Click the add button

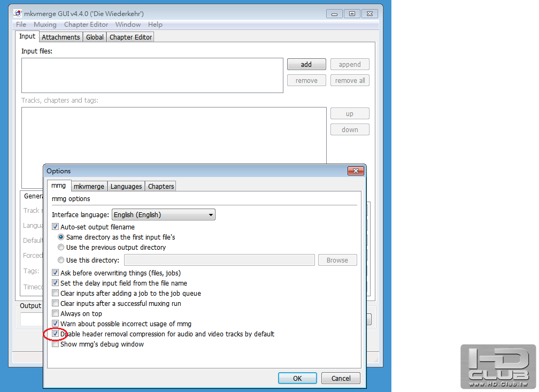[x=306, y=64]
